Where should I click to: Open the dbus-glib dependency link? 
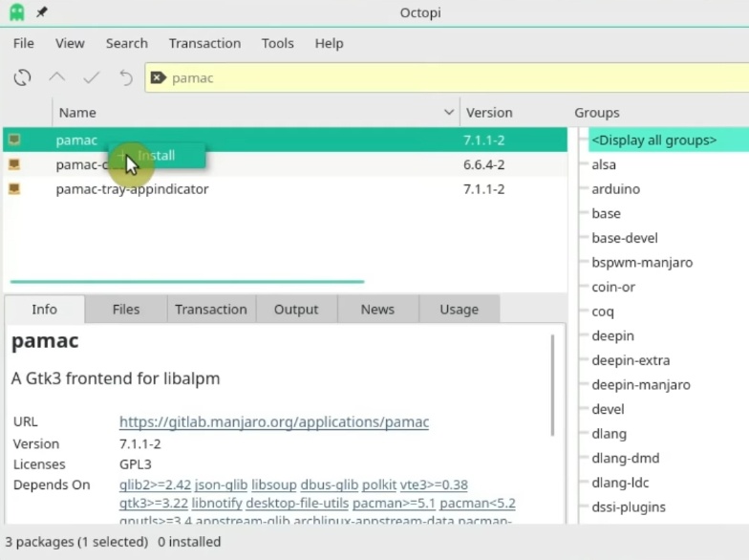pyautogui.click(x=329, y=485)
